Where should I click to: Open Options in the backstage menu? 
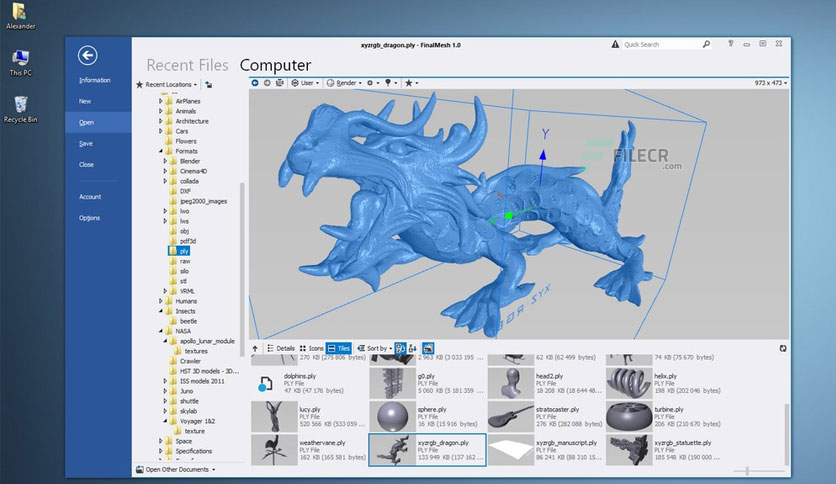(x=90, y=218)
